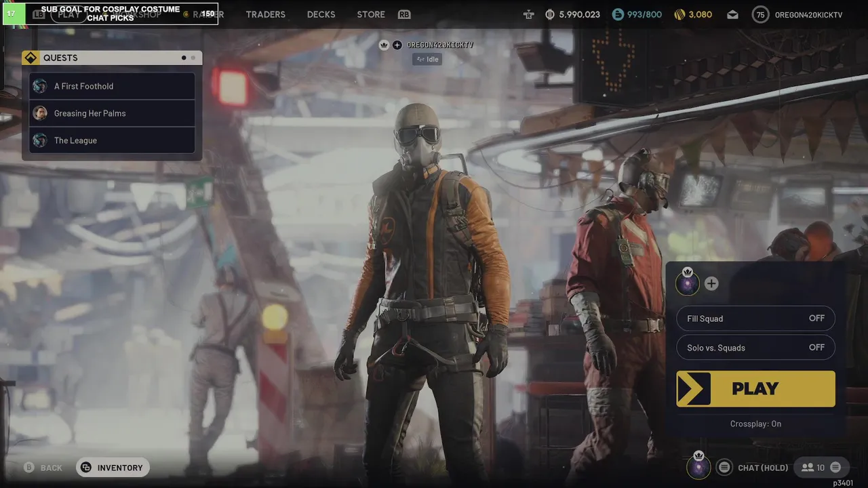
Task: Click the Greasing Her Palms trader portrait
Action: (40, 113)
